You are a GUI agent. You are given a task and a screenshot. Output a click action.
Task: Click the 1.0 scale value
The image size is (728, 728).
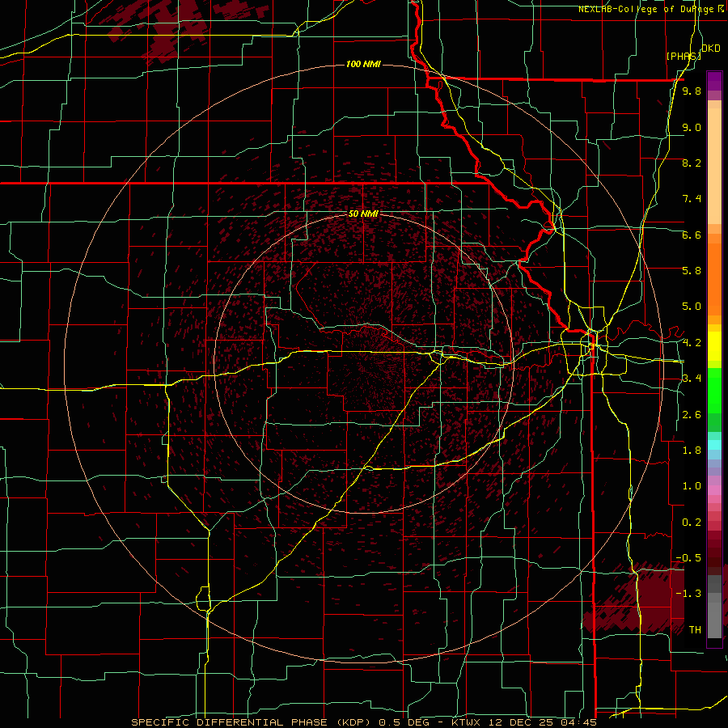tap(692, 486)
